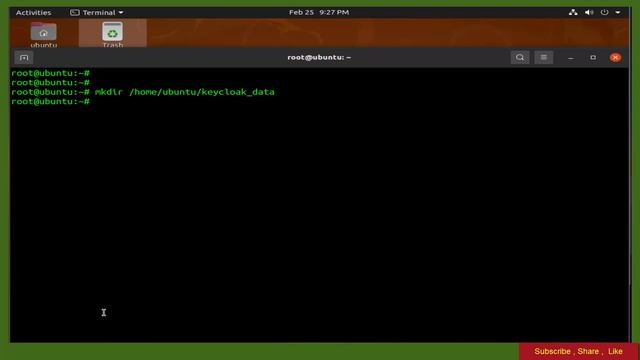Click the power icon in top bar
Screen dimensions: 640x360
604,13
